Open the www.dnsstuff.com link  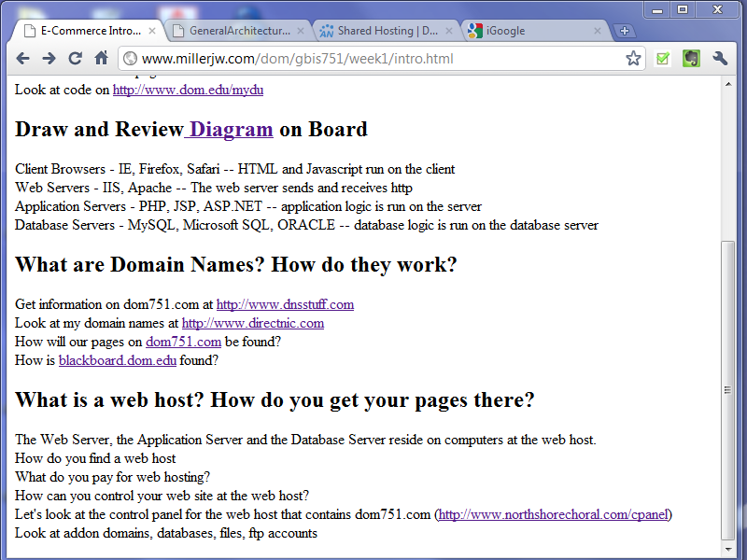click(x=285, y=304)
